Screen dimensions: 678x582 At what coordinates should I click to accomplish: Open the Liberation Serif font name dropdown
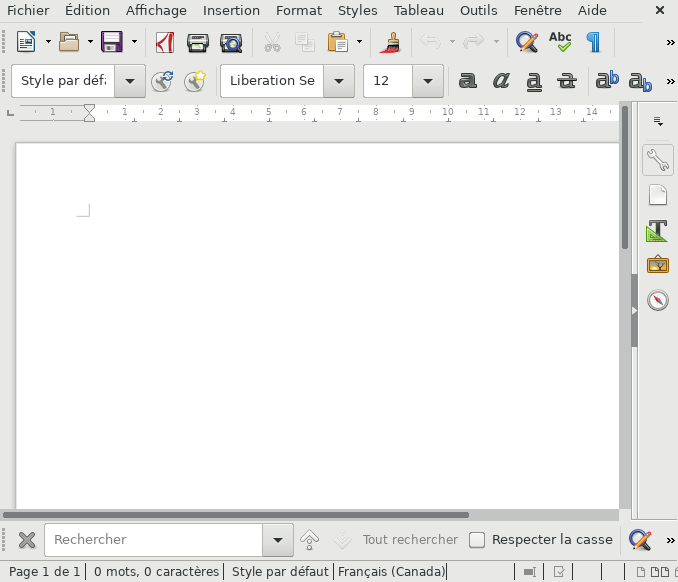point(339,81)
